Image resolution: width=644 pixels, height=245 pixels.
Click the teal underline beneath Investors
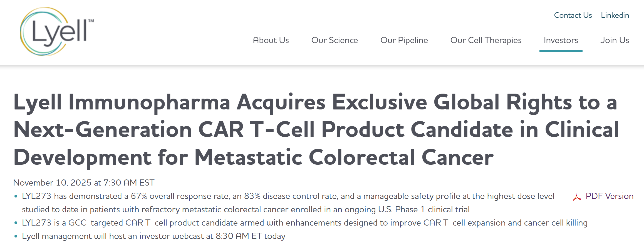click(x=561, y=51)
